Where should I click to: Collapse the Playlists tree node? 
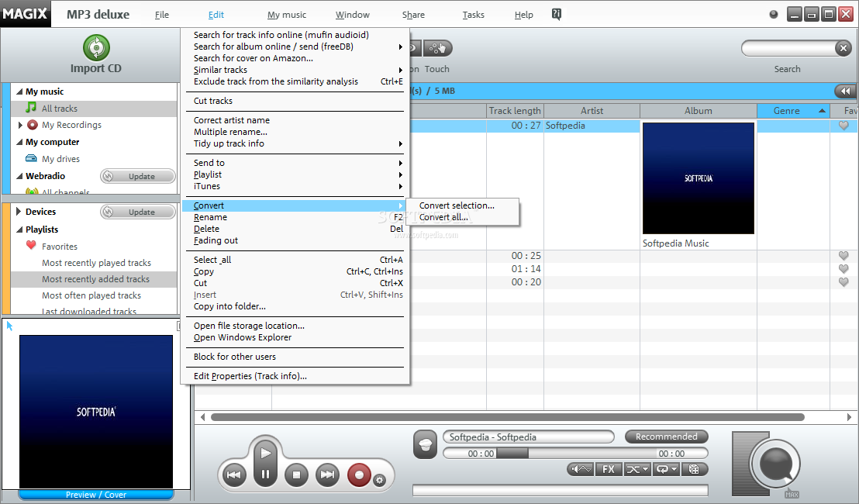pyautogui.click(x=19, y=230)
